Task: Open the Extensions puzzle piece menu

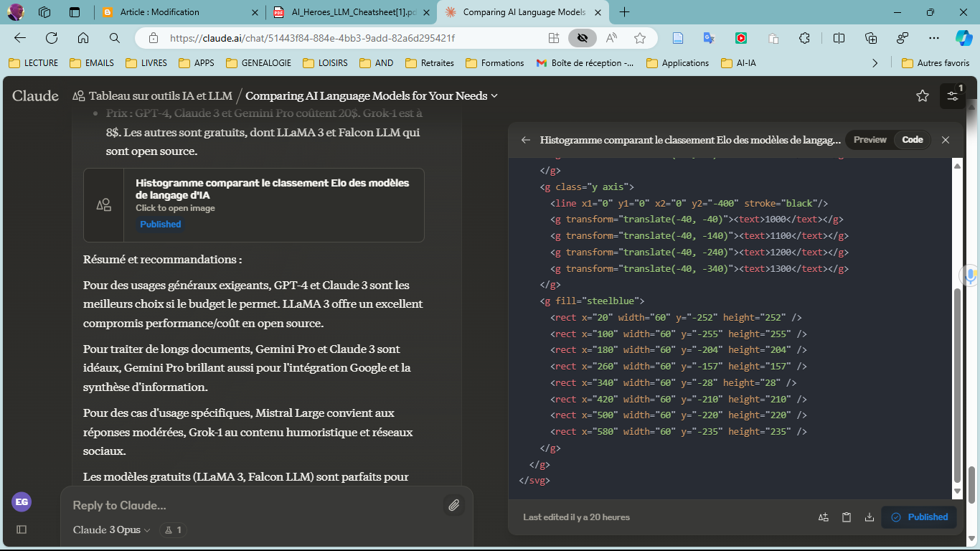Action: (804, 38)
